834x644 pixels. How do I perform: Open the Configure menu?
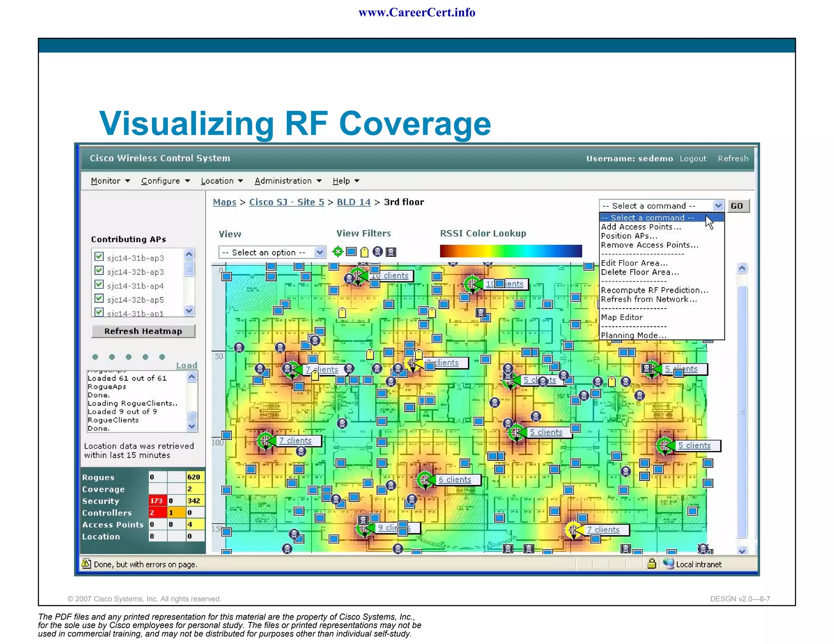(x=165, y=181)
